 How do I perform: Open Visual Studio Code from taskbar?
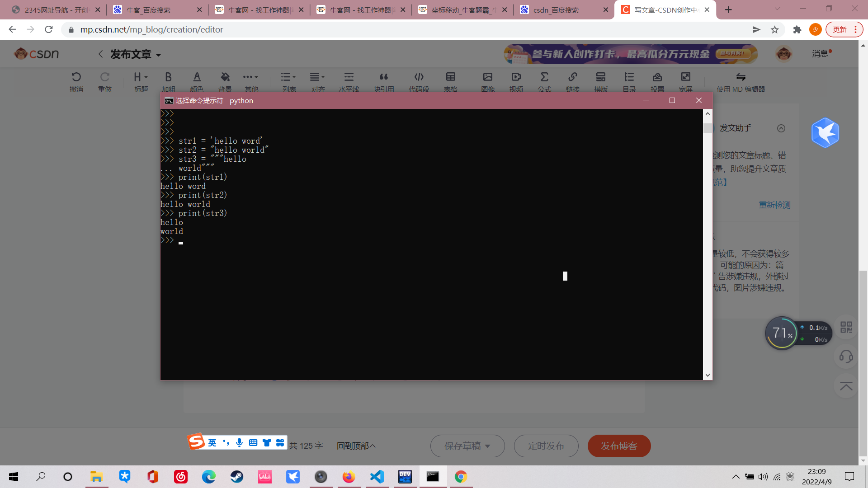[x=377, y=477]
